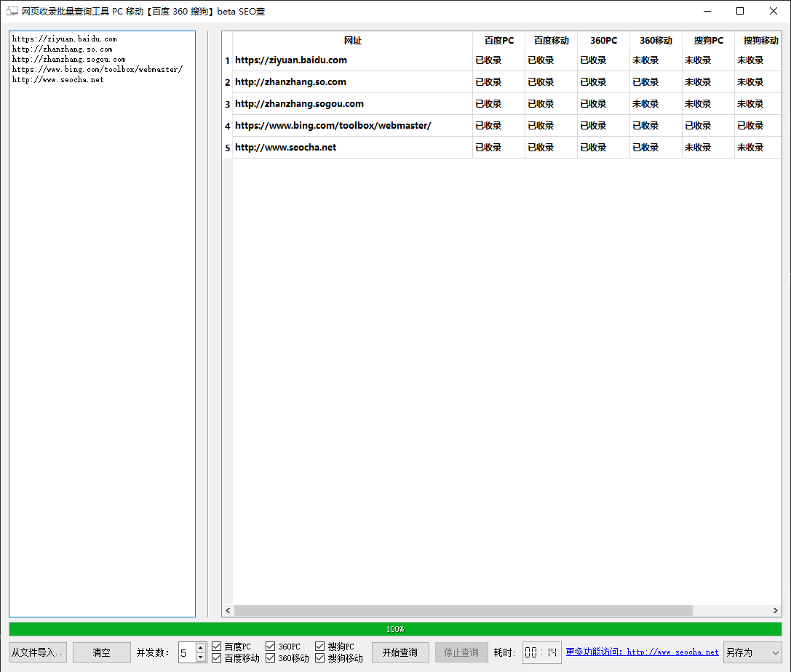Select the 百度PC column header
The image size is (791, 672).
pyautogui.click(x=498, y=41)
